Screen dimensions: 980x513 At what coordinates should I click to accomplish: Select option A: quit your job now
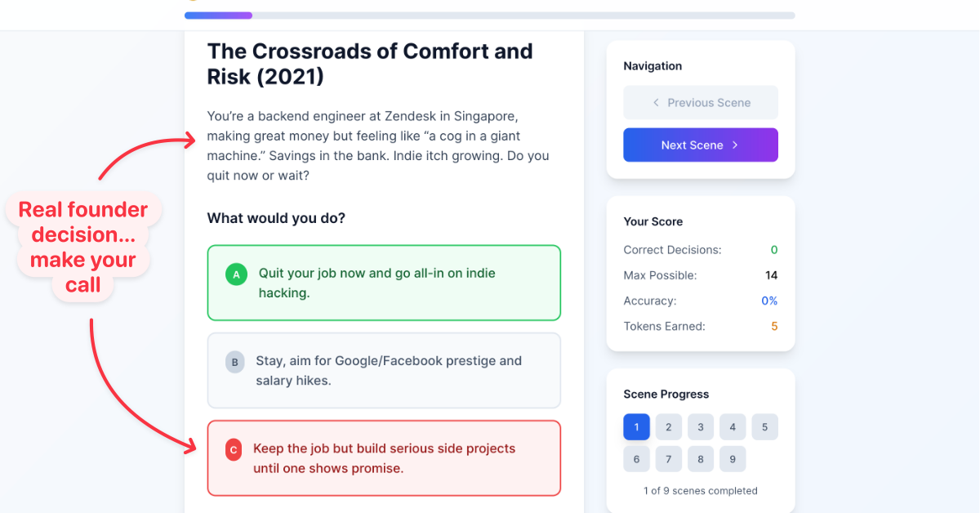click(x=384, y=283)
